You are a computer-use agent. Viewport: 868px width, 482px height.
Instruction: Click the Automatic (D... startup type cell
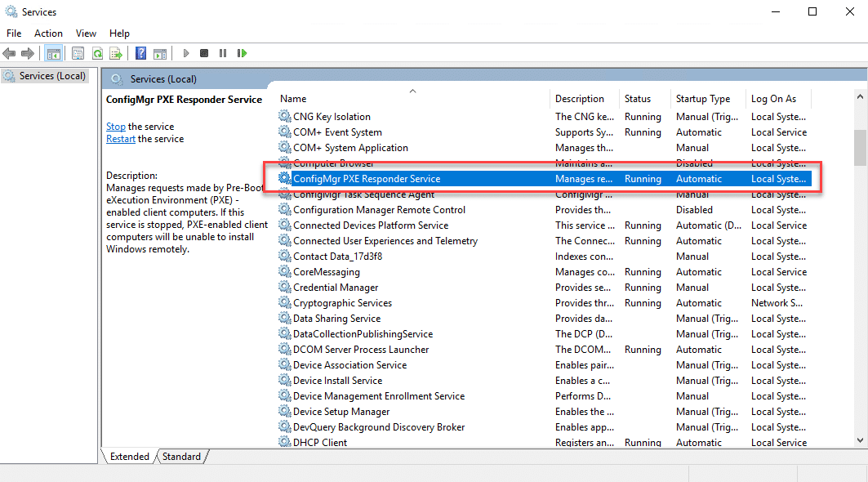pos(709,225)
